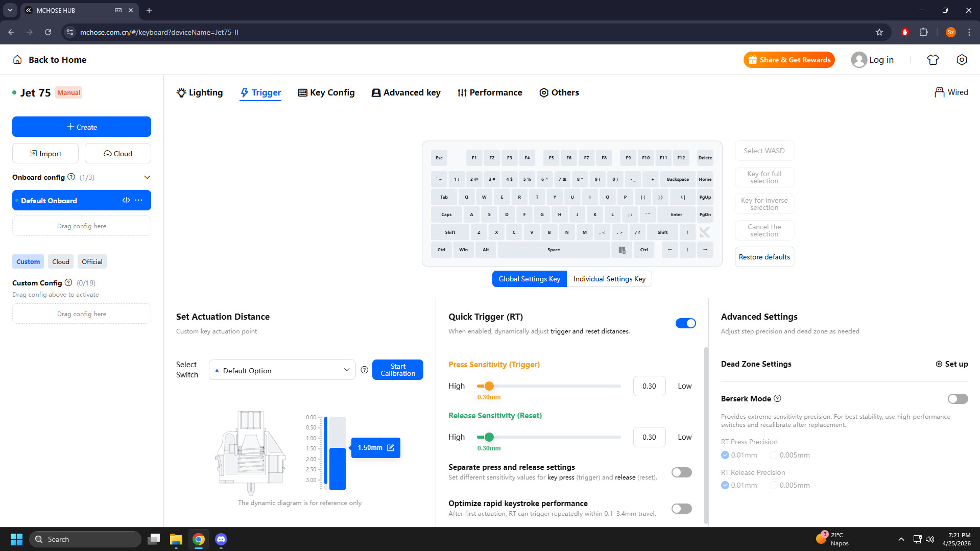The image size is (980, 551).
Task: Click Share & Get Rewards button
Action: pyautogui.click(x=789, y=60)
